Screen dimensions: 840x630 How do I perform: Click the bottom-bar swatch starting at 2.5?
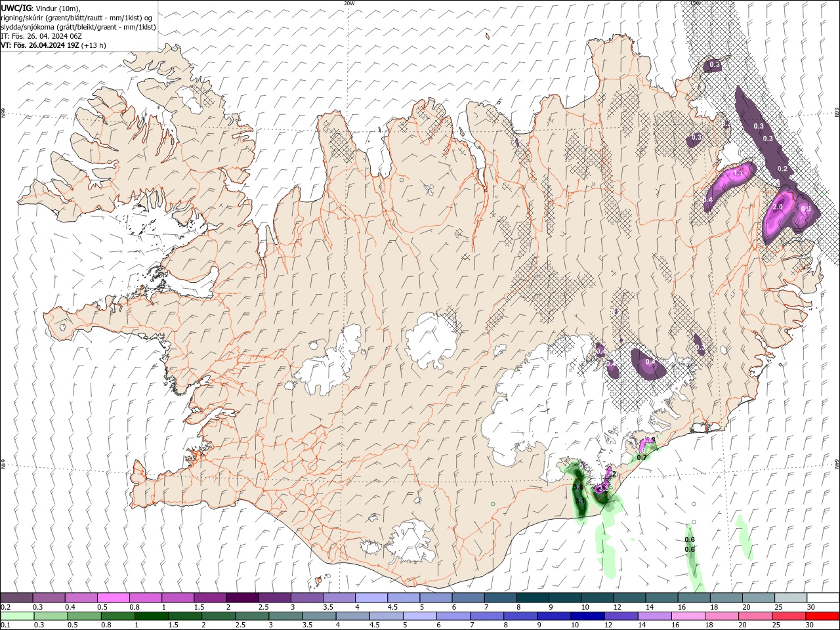tap(252, 616)
